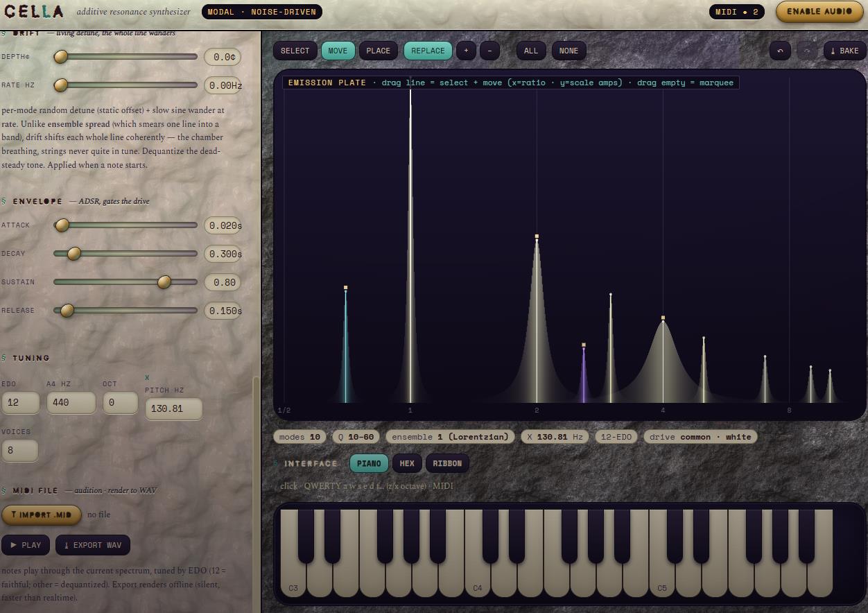Image resolution: width=868 pixels, height=613 pixels.
Task: Click the SUSTAIN slider knob
Action: point(164,282)
